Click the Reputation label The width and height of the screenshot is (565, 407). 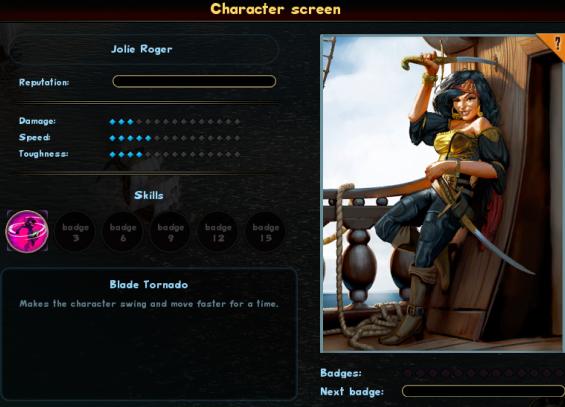[x=44, y=82]
